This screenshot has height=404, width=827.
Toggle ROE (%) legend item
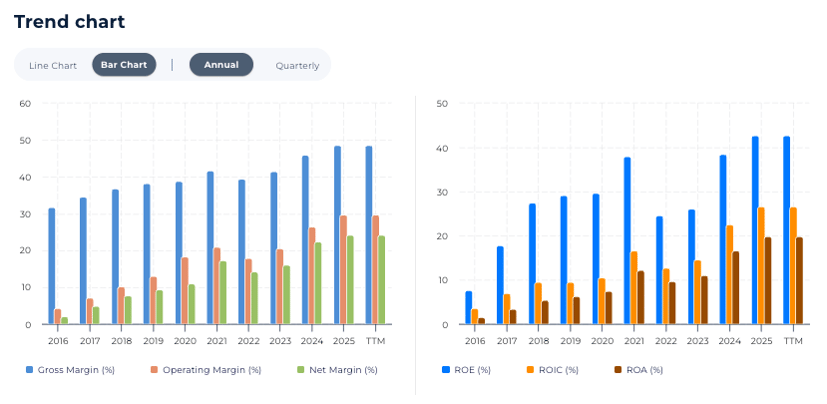(472, 370)
